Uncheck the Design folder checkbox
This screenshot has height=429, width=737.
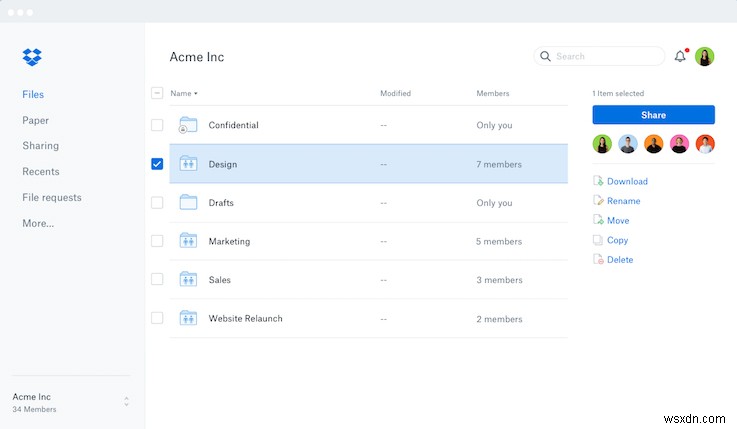157,164
